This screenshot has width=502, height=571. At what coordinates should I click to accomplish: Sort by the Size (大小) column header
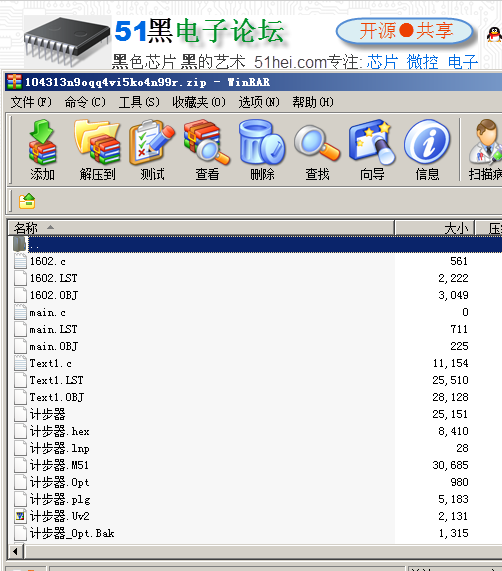tap(435, 228)
